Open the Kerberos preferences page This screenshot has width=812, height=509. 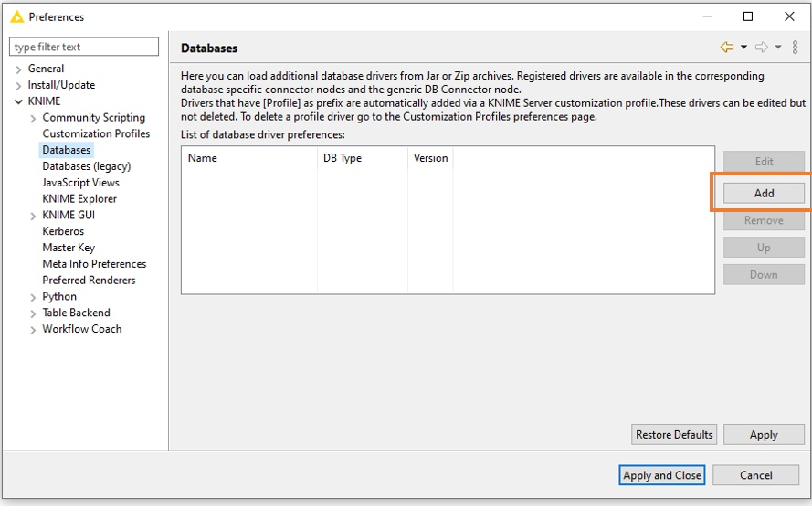[63, 231]
